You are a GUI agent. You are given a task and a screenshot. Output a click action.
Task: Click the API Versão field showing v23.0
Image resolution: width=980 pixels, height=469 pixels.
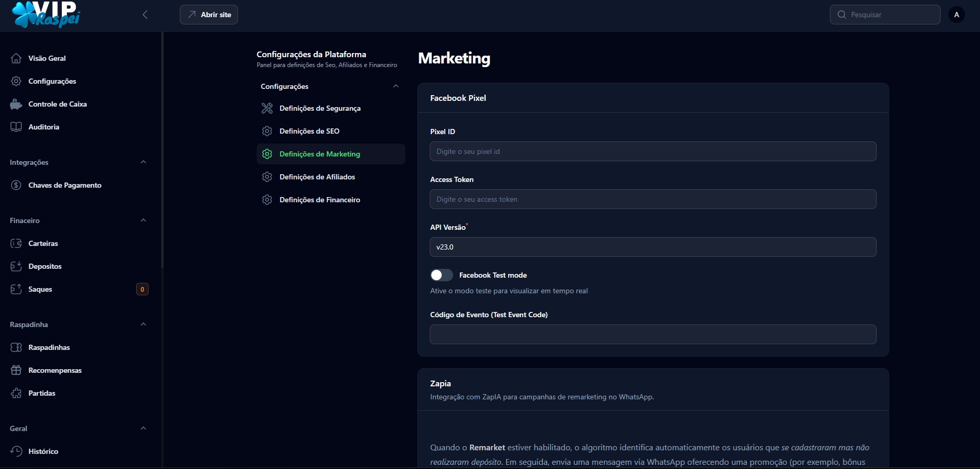pos(653,247)
